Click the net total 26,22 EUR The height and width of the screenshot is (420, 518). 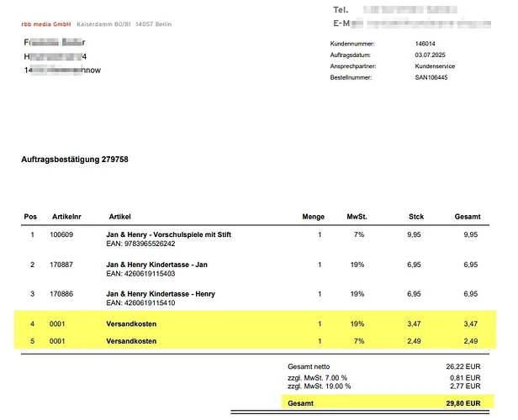[x=463, y=366]
